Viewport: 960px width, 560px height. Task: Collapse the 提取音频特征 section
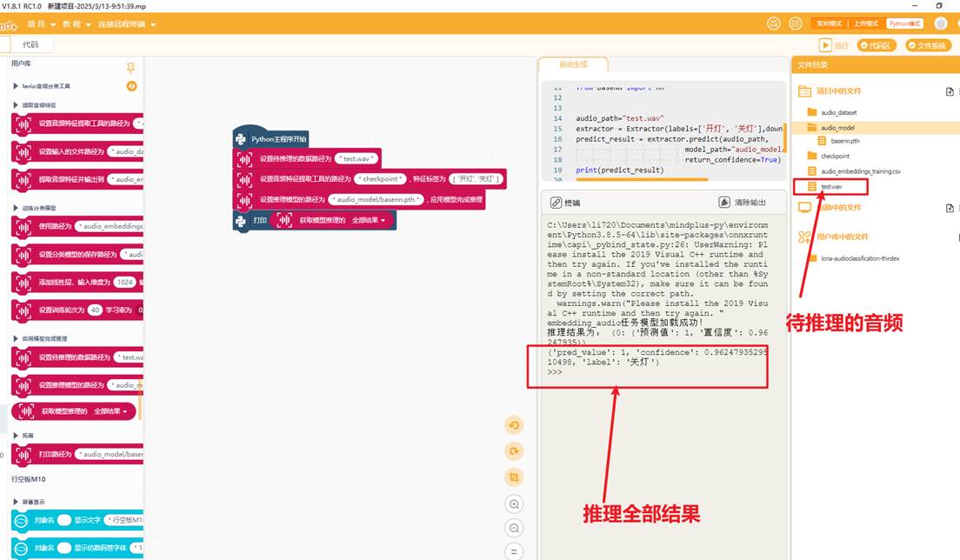[16, 105]
